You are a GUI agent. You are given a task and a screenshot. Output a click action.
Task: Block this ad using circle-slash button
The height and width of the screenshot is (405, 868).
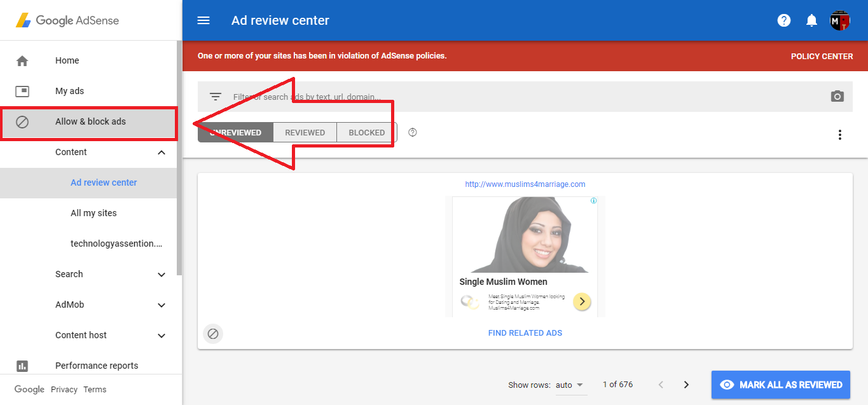213,333
